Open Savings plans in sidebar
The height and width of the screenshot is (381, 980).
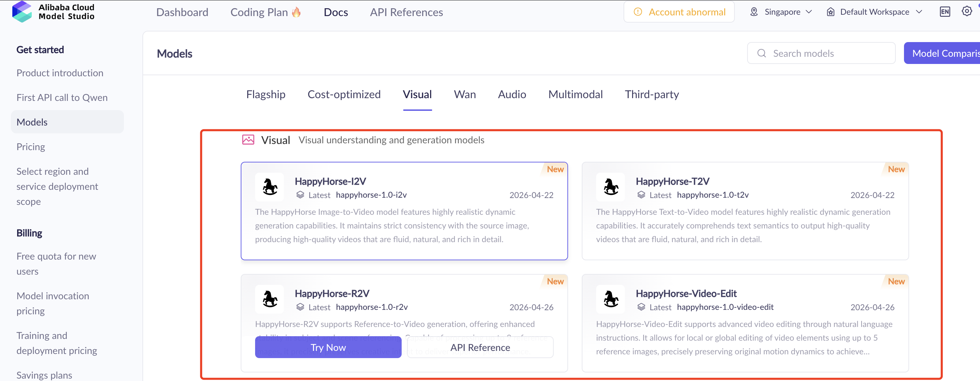(44, 375)
